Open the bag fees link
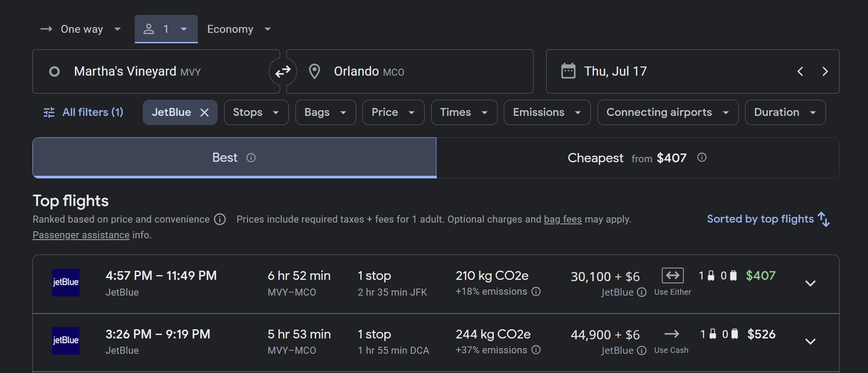This screenshot has width=868, height=373. (x=563, y=220)
